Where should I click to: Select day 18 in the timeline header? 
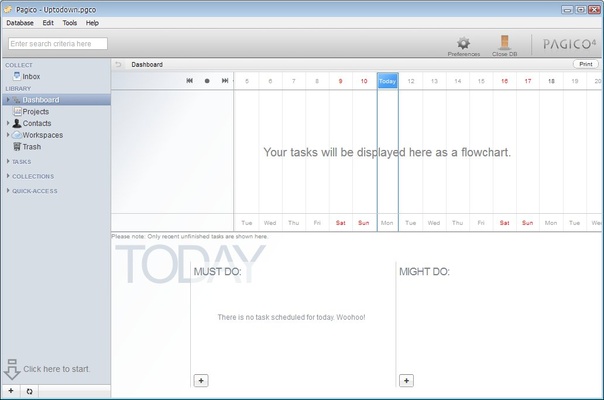click(551, 81)
